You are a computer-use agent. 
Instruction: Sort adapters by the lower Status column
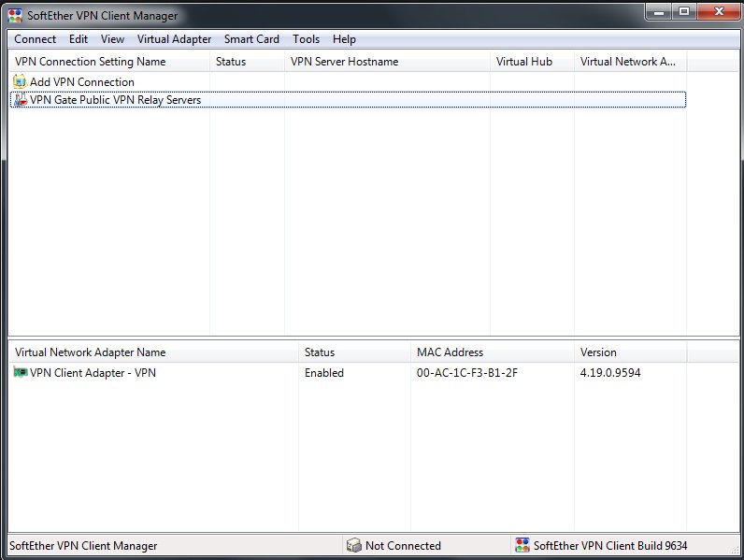354,352
